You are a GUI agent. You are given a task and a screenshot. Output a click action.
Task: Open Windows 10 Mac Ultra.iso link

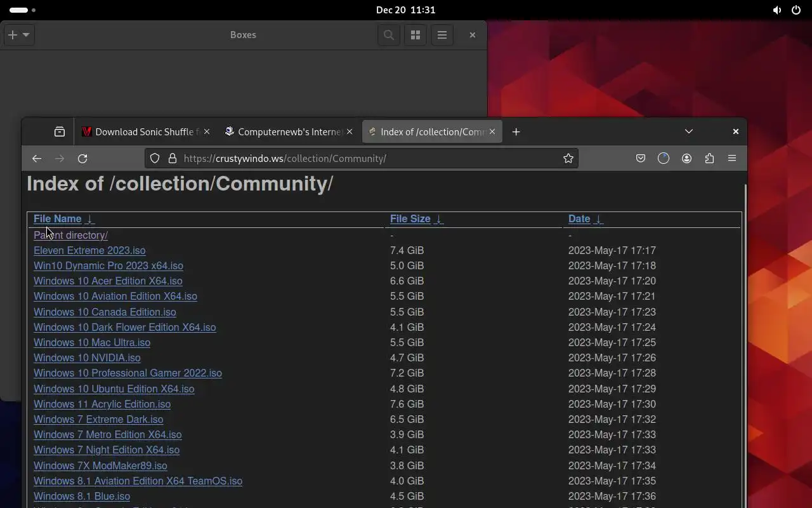coord(92,343)
